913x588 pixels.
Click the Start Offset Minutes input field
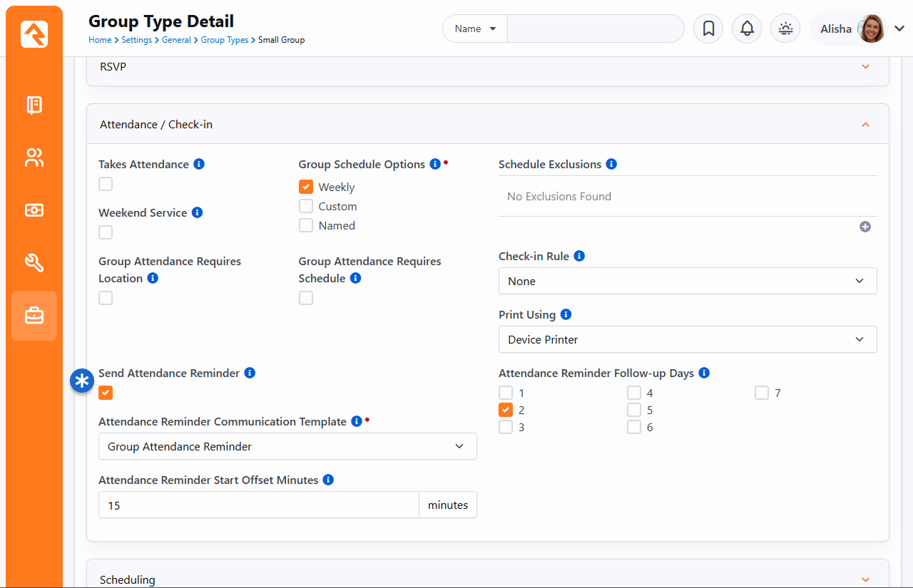click(258, 505)
